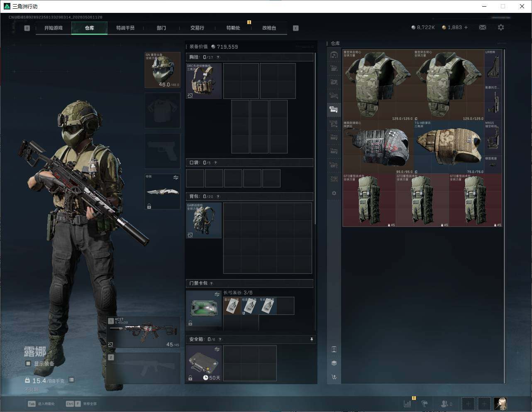Click the Ctrl F 转移全部 button
Screen dimensions: 532x412
(81, 404)
